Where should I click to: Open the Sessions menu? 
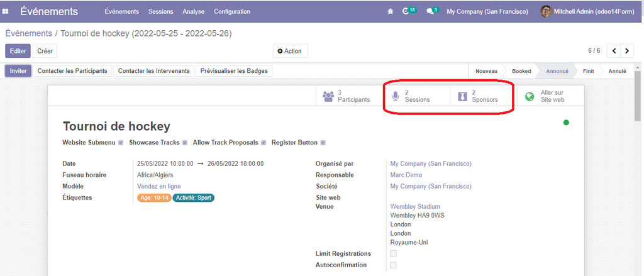161,11
